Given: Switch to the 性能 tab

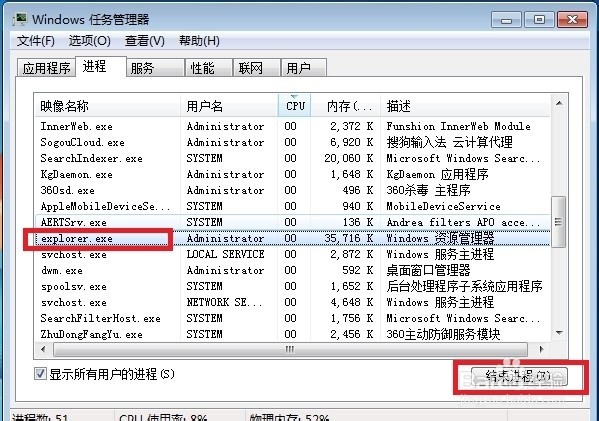Looking at the screenshot, I should [209, 68].
